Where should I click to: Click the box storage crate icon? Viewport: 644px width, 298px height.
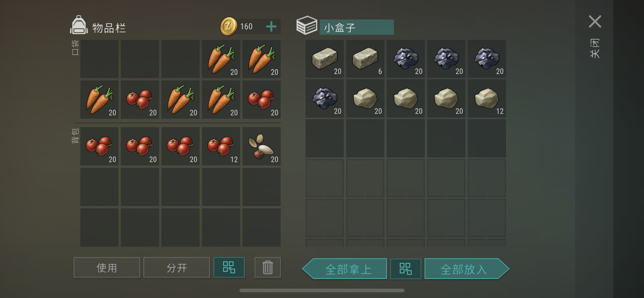coord(307,25)
